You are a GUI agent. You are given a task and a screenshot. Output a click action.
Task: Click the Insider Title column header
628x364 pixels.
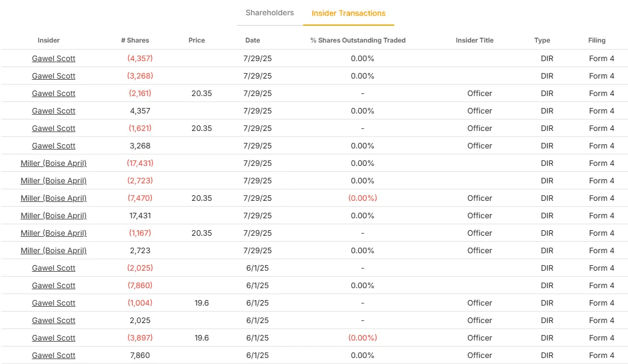475,40
